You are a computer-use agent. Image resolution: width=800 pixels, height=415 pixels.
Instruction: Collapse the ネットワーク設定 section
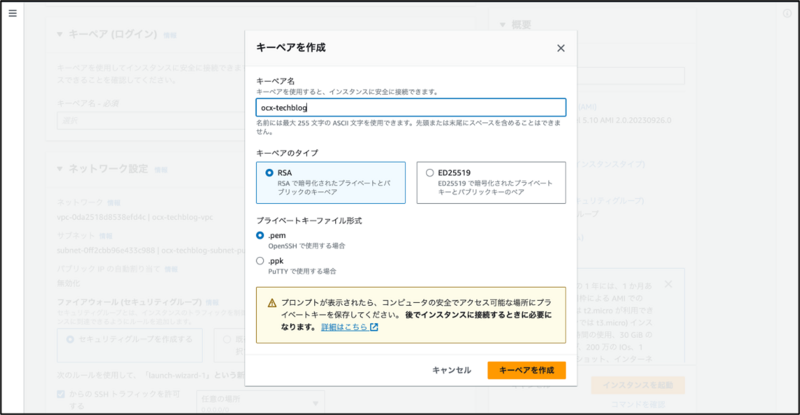coord(60,168)
